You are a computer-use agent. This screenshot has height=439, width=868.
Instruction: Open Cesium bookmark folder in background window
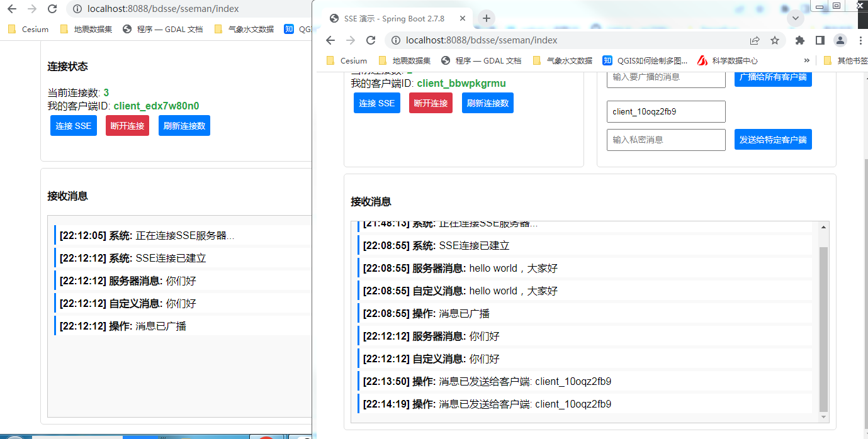tap(28, 29)
